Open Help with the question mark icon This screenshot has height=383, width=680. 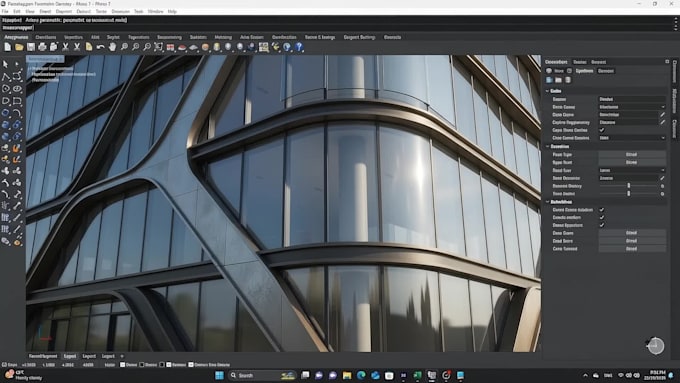pos(299,47)
